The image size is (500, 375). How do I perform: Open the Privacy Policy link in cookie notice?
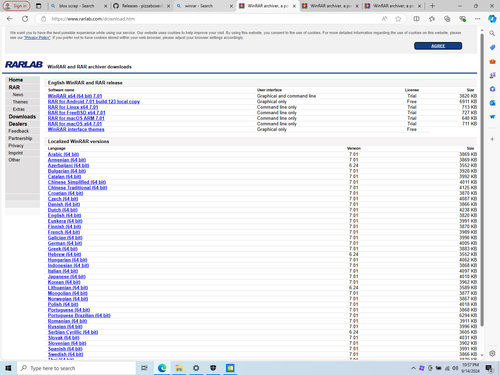[37, 38]
